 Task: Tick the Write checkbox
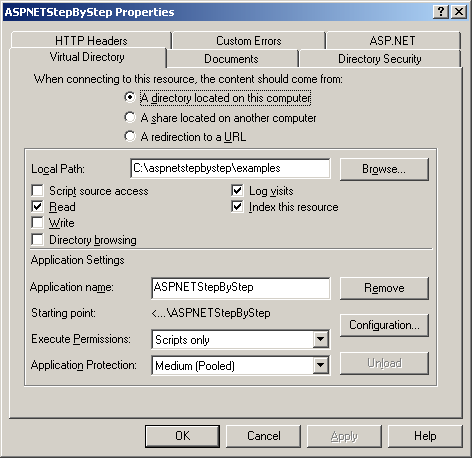37,223
